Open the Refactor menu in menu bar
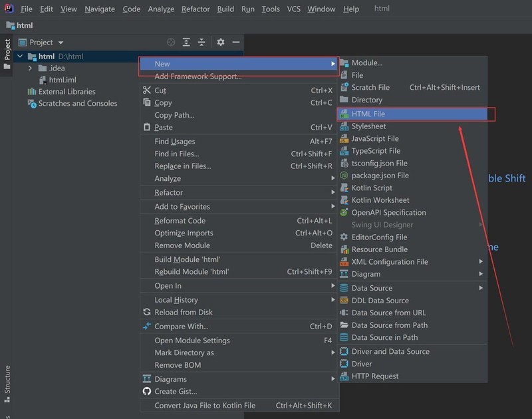Viewport: 532px width, 419px height. click(x=196, y=9)
